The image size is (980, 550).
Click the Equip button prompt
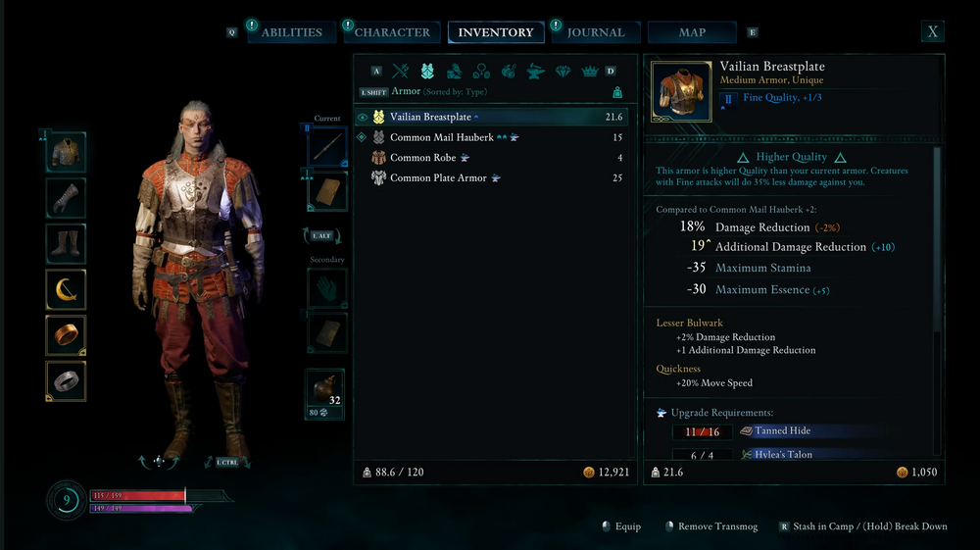coord(622,526)
